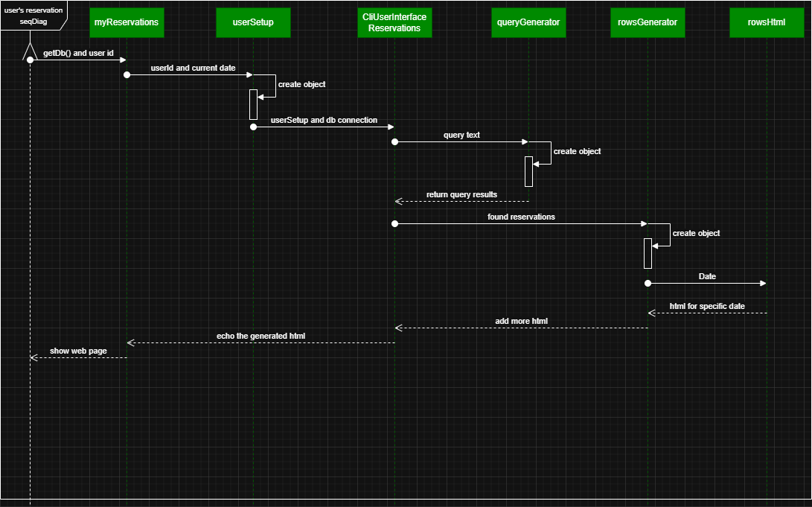Viewport: 812px width, 507px height.
Task: Click the Date message to rowsHtml
Action: coord(707,276)
